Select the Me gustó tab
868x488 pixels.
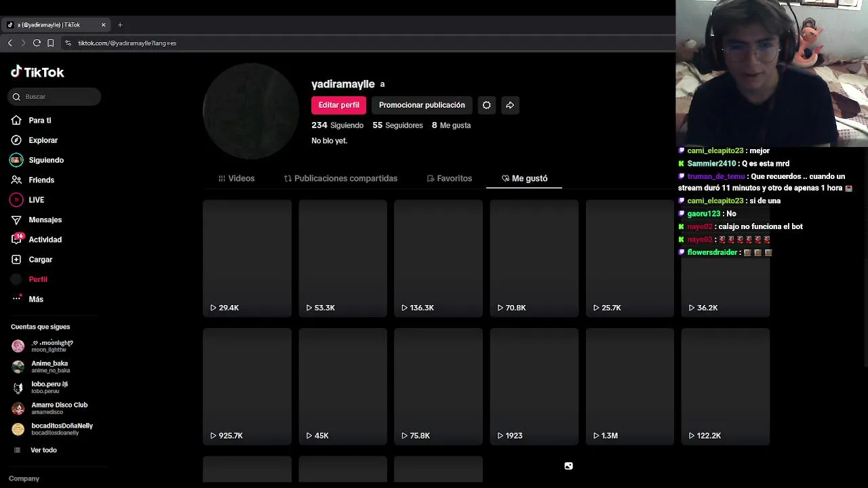click(524, 178)
